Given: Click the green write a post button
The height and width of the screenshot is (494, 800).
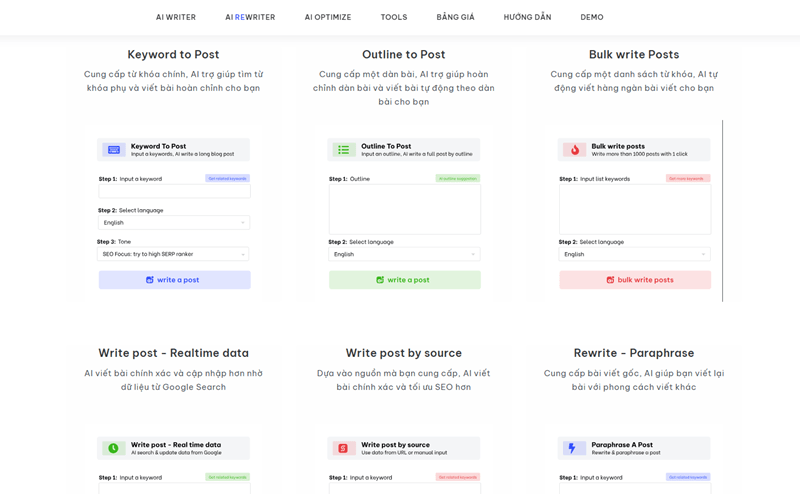Looking at the screenshot, I should pyautogui.click(x=405, y=280).
